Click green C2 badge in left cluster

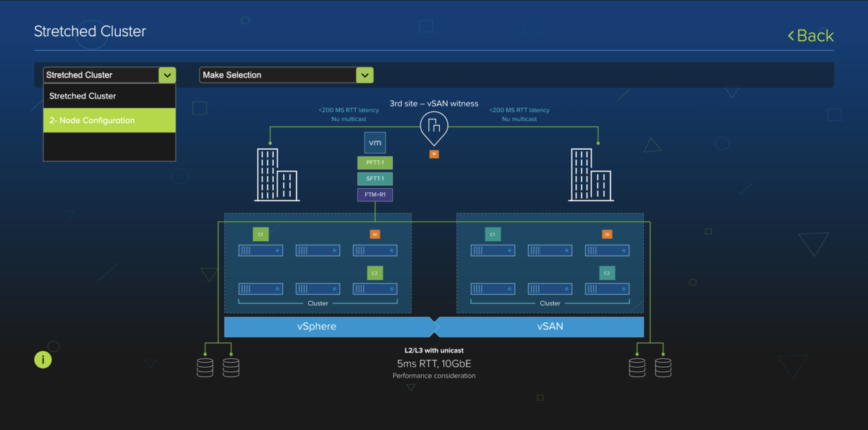tap(375, 273)
